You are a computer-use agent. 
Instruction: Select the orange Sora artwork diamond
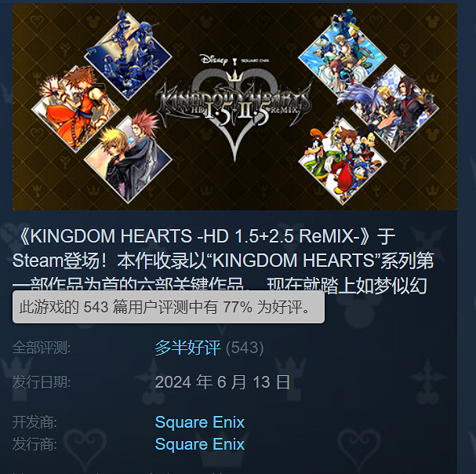pyautogui.click(x=75, y=109)
